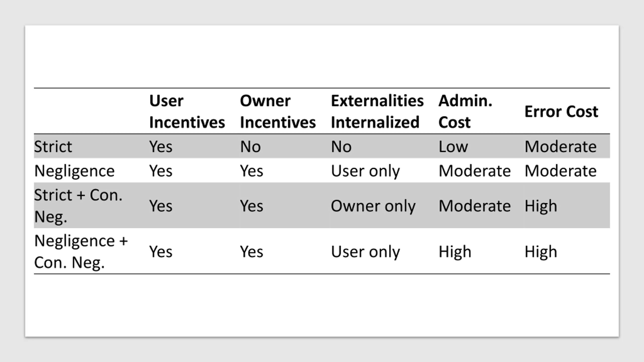Select User only in the bottom row
Image resolution: width=644 pixels, height=362 pixels.
point(365,252)
